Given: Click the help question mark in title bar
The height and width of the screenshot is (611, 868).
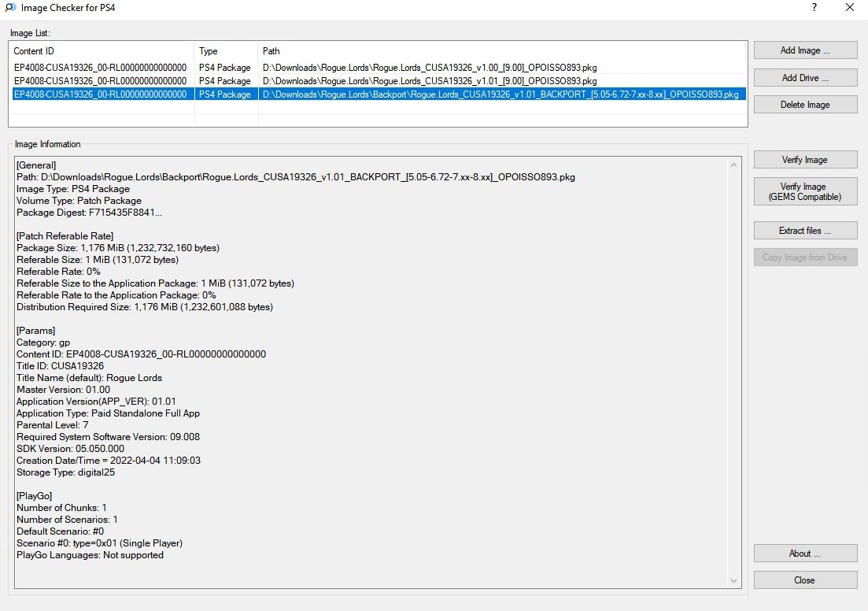Looking at the screenshot, I should point(814,7).
